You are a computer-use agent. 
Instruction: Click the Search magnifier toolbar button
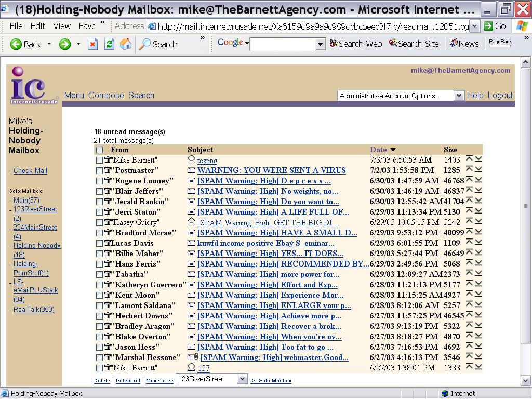(158, 44)
